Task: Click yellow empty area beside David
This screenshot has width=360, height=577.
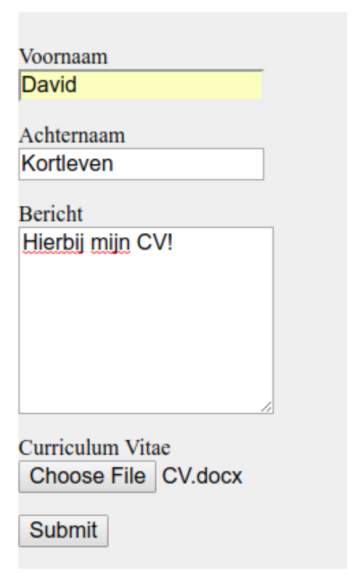Action: 169,85
